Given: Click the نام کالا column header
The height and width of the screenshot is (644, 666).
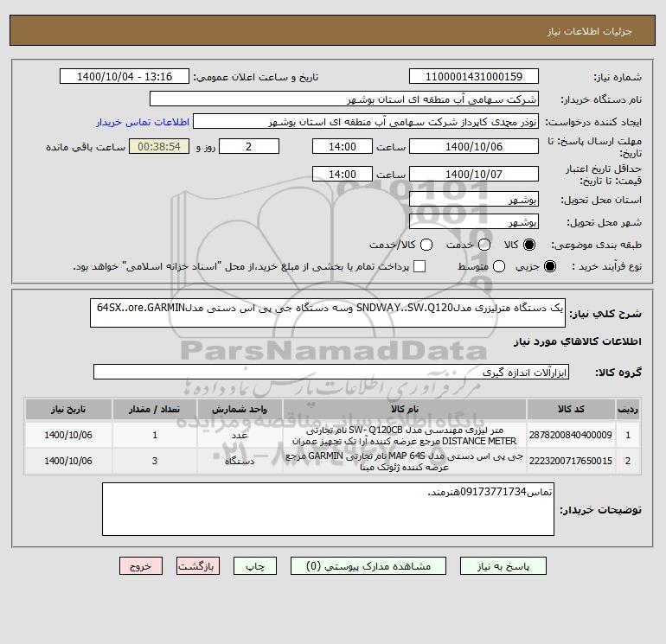Looking at the screenshot, I should click(x=405, y=409).
